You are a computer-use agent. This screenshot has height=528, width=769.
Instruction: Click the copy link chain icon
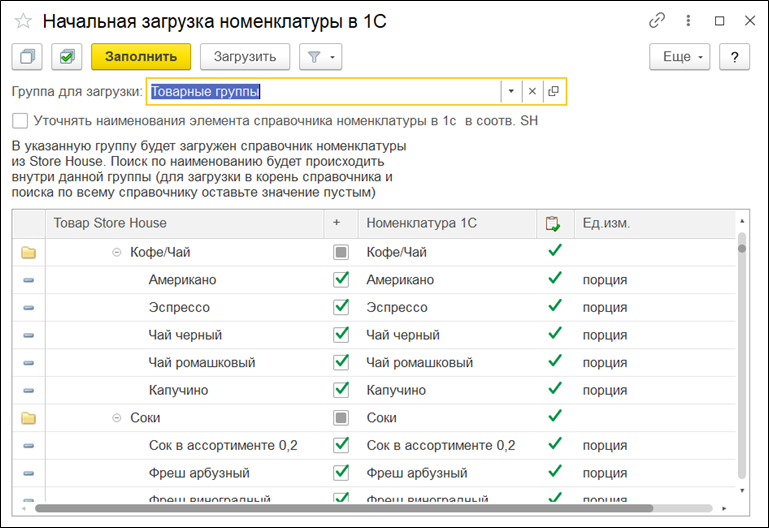[x=657, y=20]
